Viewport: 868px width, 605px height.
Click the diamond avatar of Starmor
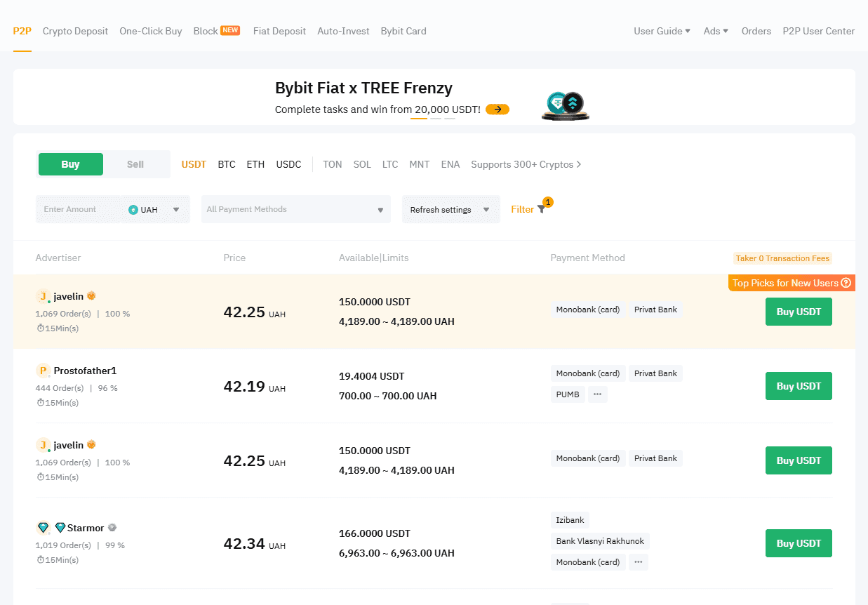pyautogui.click(x=43, y=528)
